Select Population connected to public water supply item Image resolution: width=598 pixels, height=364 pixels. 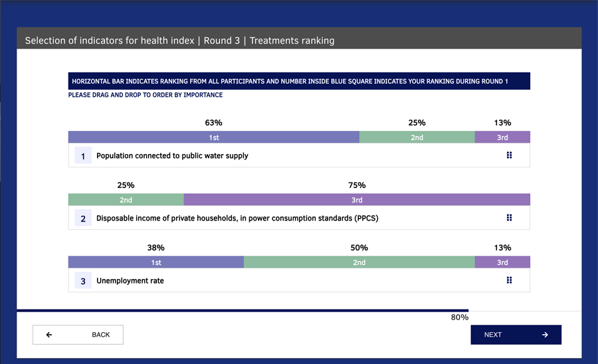[299, 155]
